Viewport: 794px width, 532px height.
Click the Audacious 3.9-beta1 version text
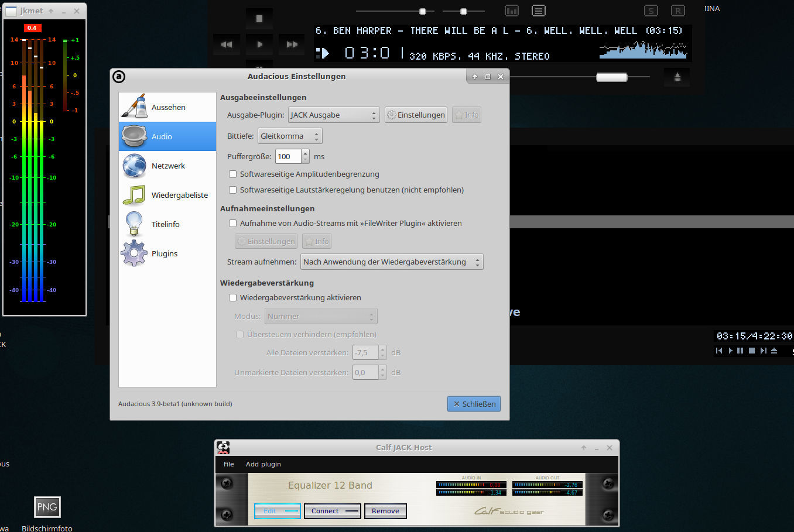(x=175, y=404)
